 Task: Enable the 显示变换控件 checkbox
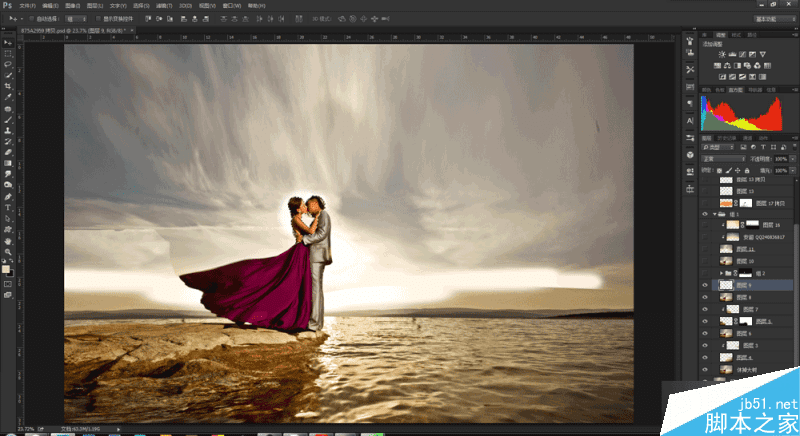tap(98, 19)
